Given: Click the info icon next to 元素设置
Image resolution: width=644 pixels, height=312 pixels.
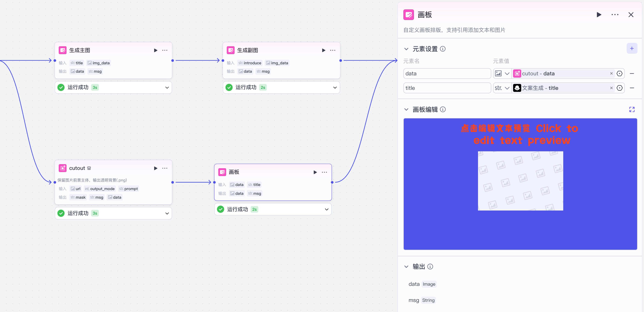Looking at the screenshot, I should tap(443, 49).
